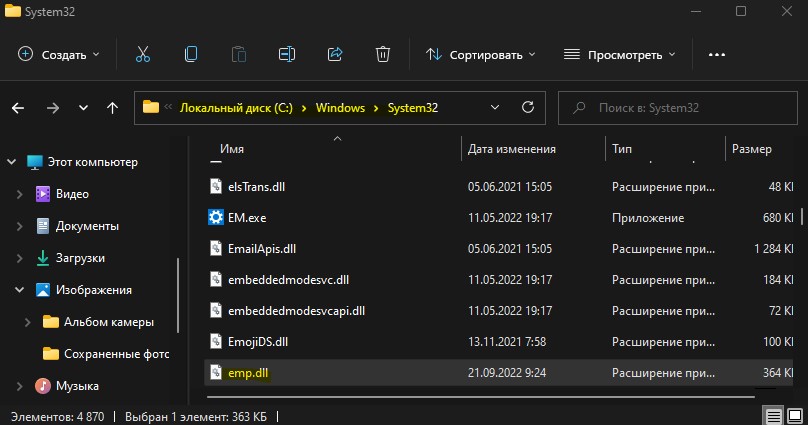
Task: Click the Delete trash icon
Action: 382,54
